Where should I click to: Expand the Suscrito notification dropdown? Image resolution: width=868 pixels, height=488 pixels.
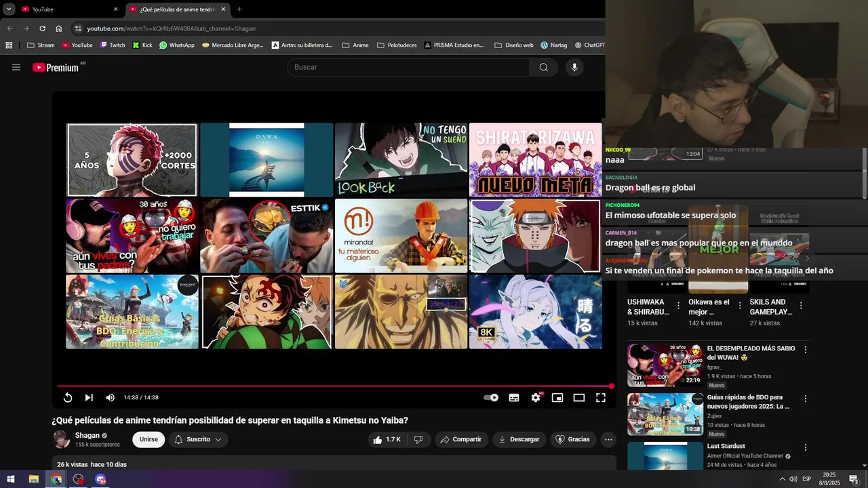point(198,439)
